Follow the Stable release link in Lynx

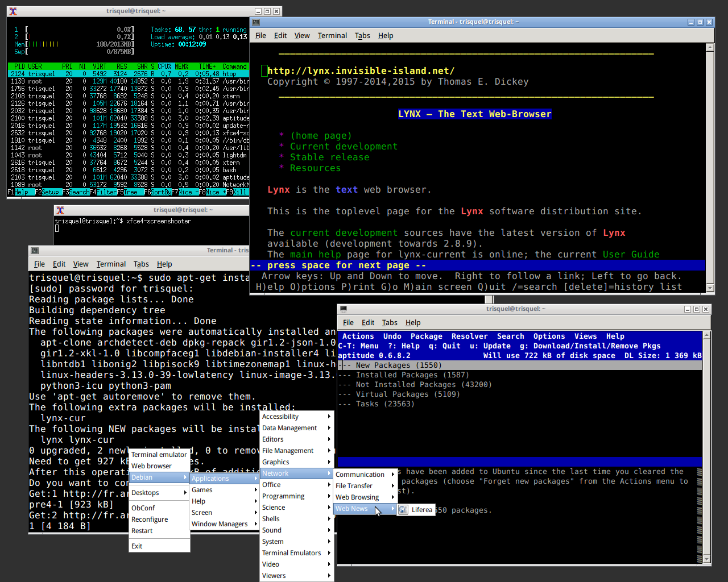(330, 157)
